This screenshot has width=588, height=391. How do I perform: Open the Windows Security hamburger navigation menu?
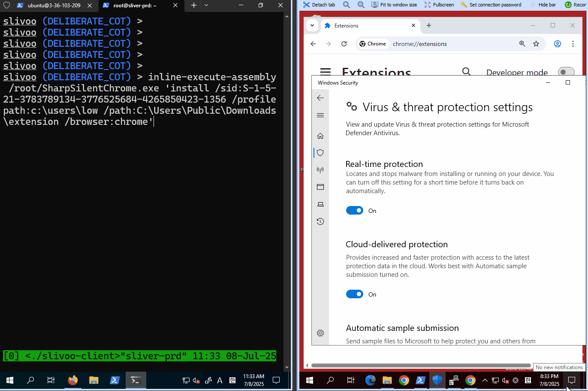(x=320, y=115)
